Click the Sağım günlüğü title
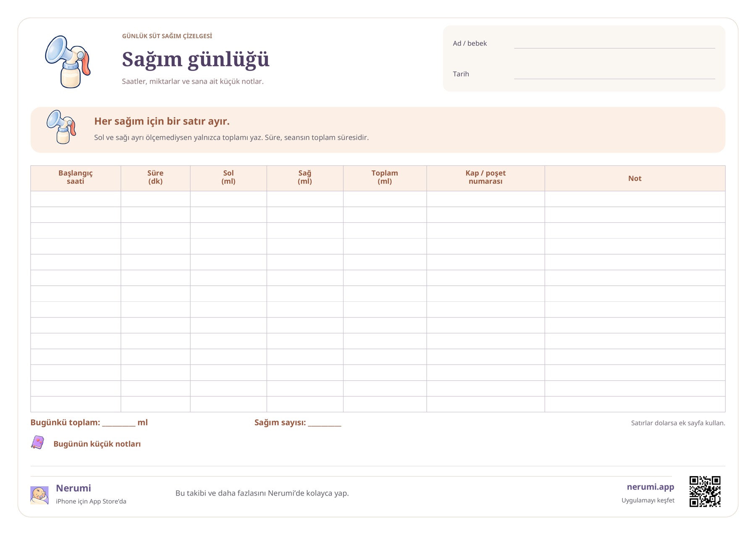The image size is (756, 535). (x=196, y=59)
